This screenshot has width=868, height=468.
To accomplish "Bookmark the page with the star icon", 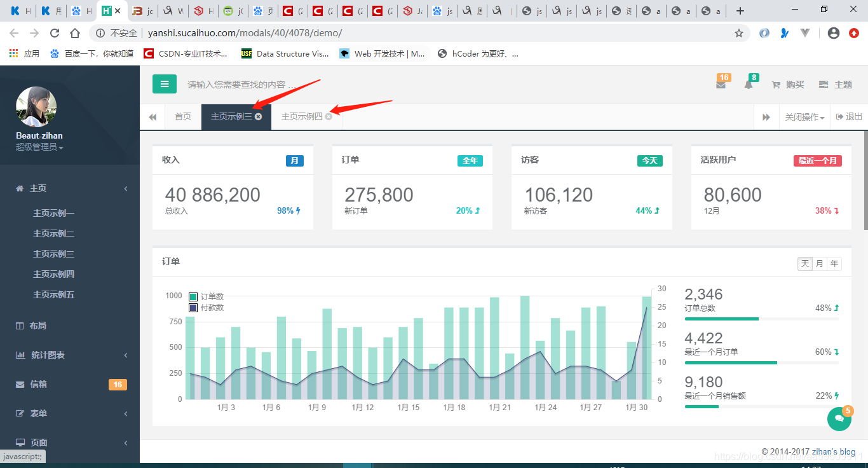I will point(739,33).
